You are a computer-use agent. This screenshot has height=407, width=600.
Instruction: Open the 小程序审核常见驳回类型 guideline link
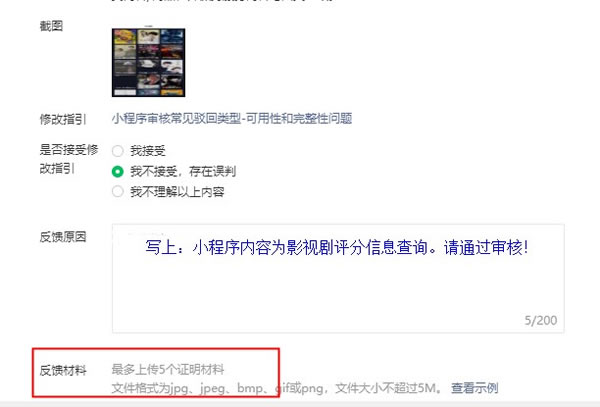click(x=232, y=119)
